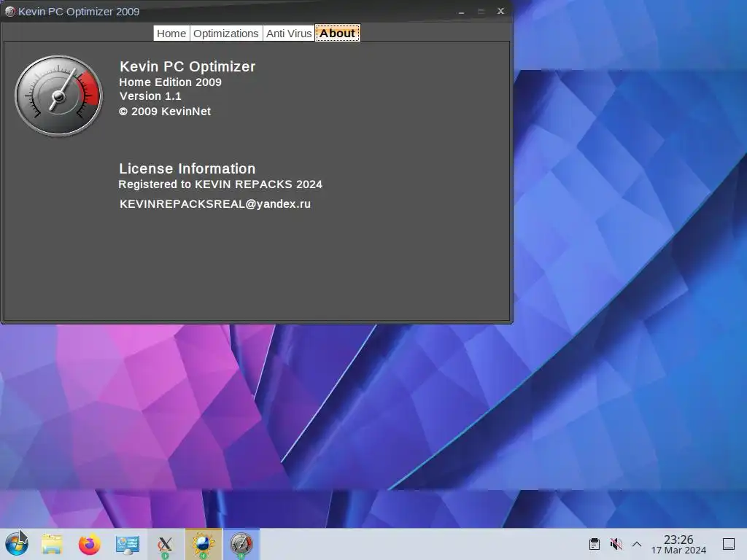Open the Start menu orb
Viewport: 747px width, 560px height.
(17, 544)
